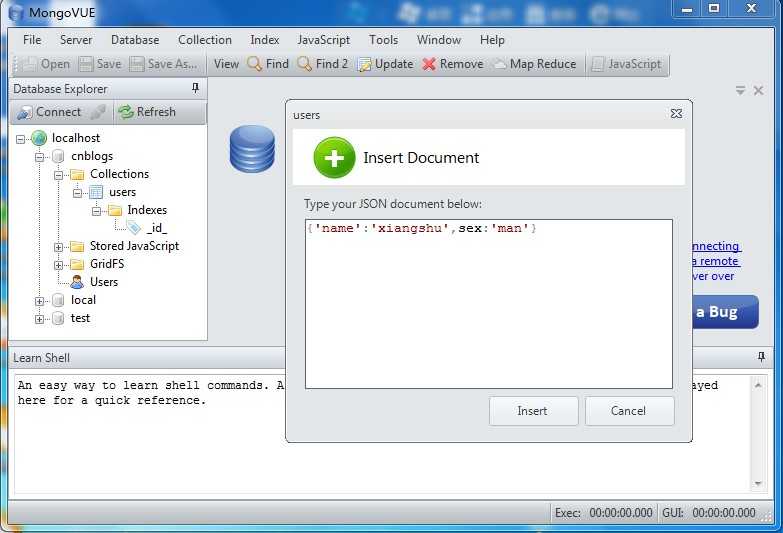Click the Open toolbar button
The width and height of the screenshot is (783, 533).
46,64
